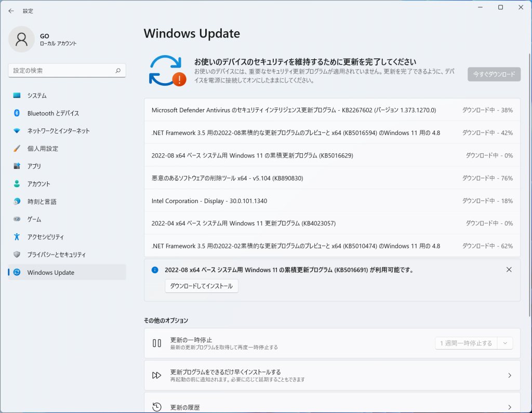This screenshot has height=413, width=532.
Task: Click the KB5016594 .NET Framework update row
Action: 332,132
